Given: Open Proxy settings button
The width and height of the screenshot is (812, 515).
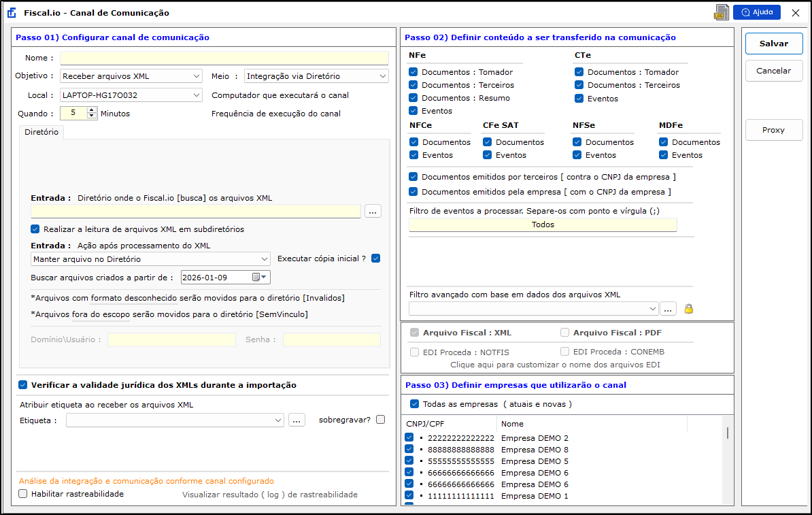Looking at the screenshot, I should point(773,130).
